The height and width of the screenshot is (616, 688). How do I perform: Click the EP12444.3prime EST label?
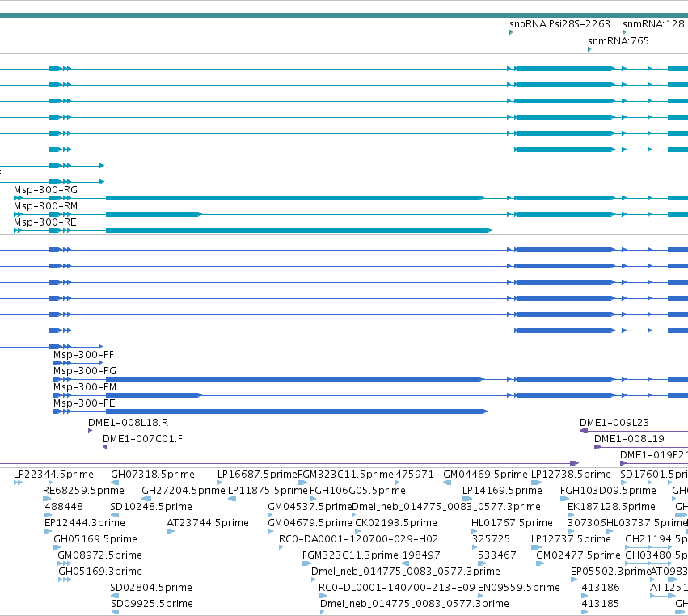click(85, 523)
